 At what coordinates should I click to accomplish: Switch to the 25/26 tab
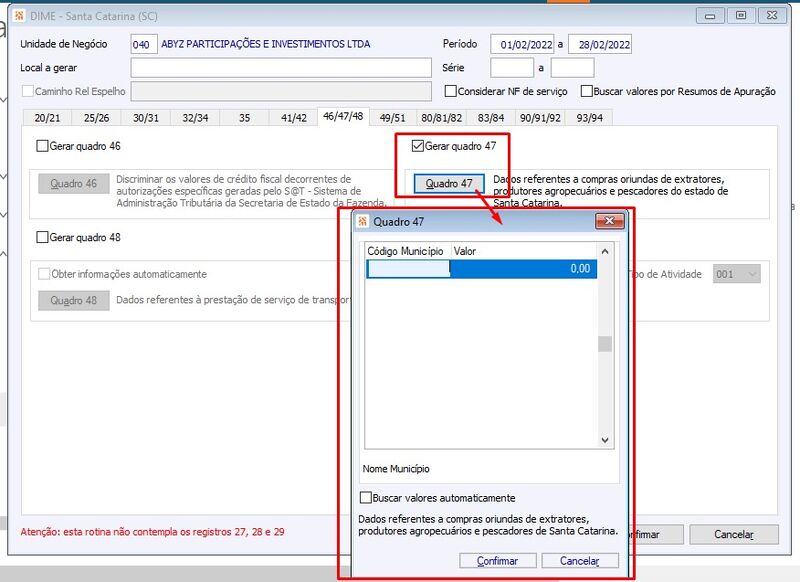coord(96,118)
